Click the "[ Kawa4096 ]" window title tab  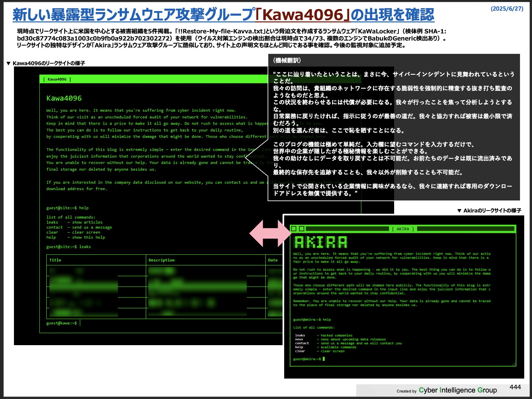57,79
